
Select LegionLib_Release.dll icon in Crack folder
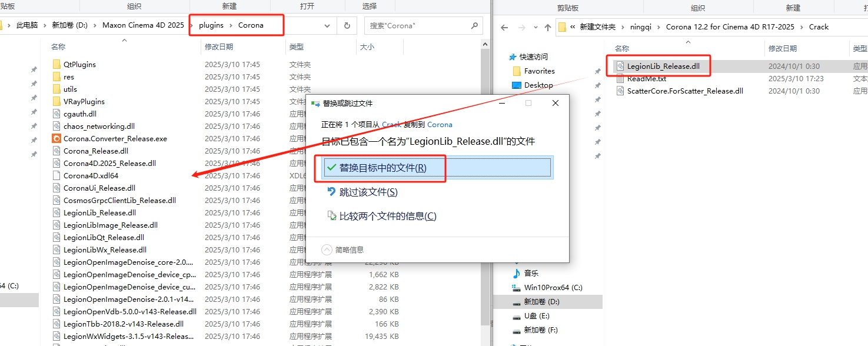620,66
